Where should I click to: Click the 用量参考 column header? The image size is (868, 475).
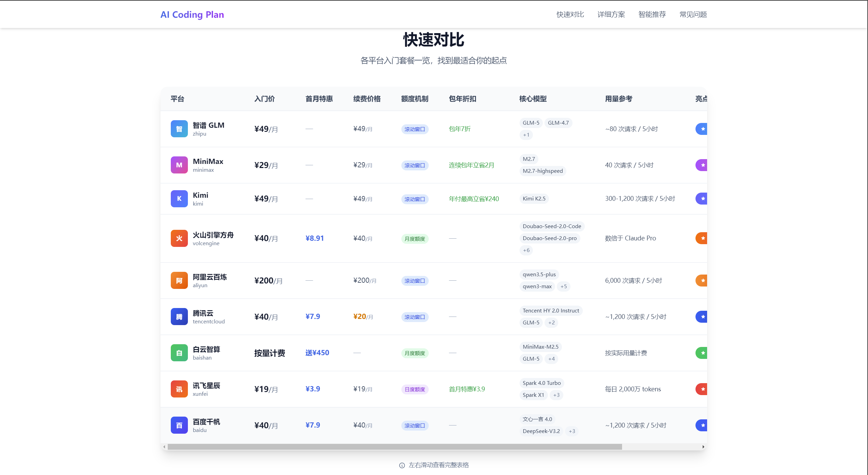[619, 99]
